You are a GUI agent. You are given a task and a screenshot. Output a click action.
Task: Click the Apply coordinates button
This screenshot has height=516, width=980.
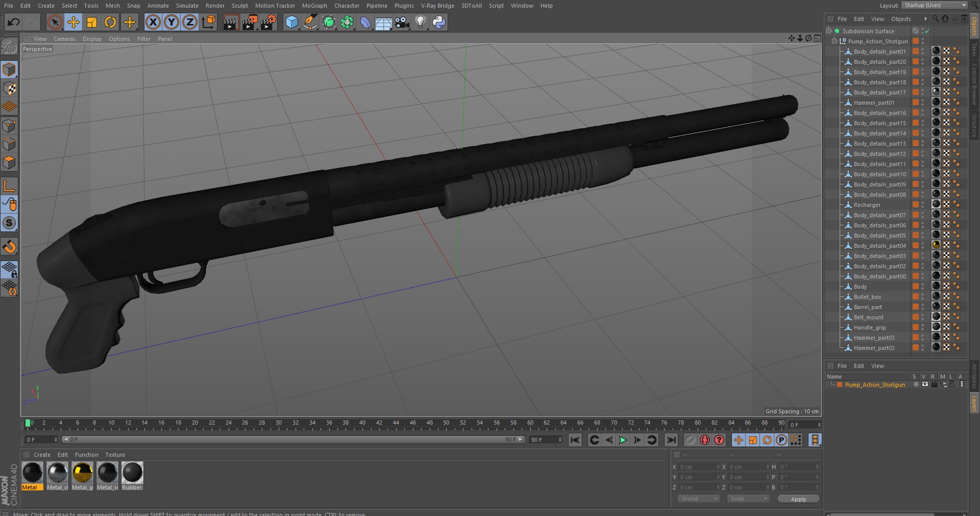pyautogui.click(x=798, y=499)
